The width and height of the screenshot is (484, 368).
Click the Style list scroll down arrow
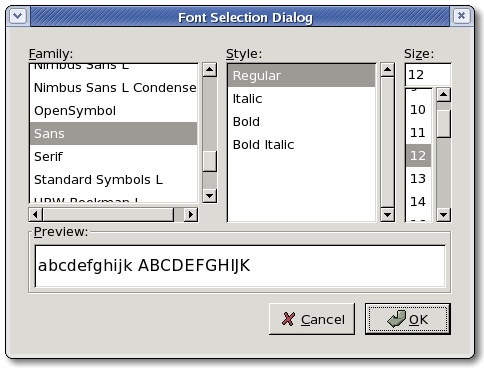[x=387, y=215]
